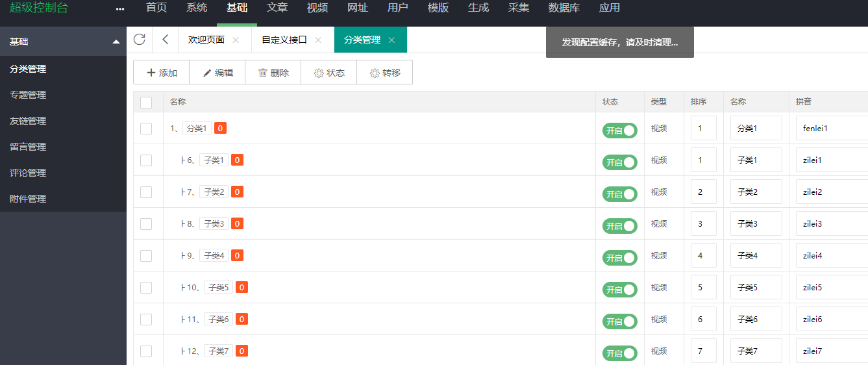Click the orange 0 badge beside 子类7
868x365 pixels.
(x=242, y=351)
